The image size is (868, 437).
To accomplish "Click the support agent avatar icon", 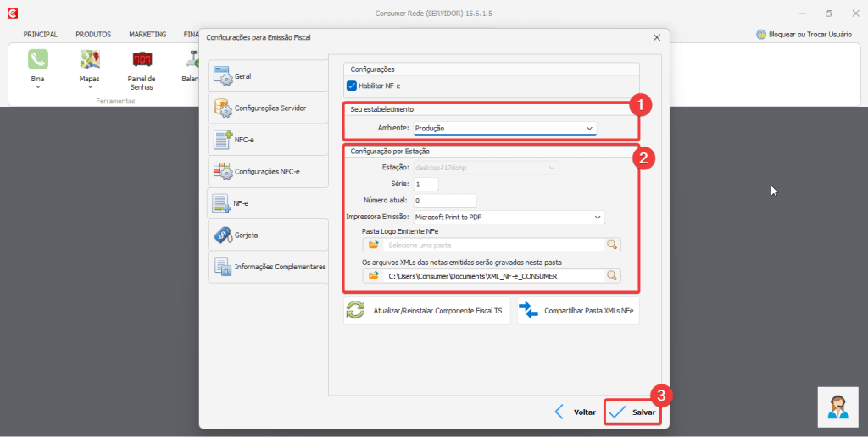I will pos(837,407).
